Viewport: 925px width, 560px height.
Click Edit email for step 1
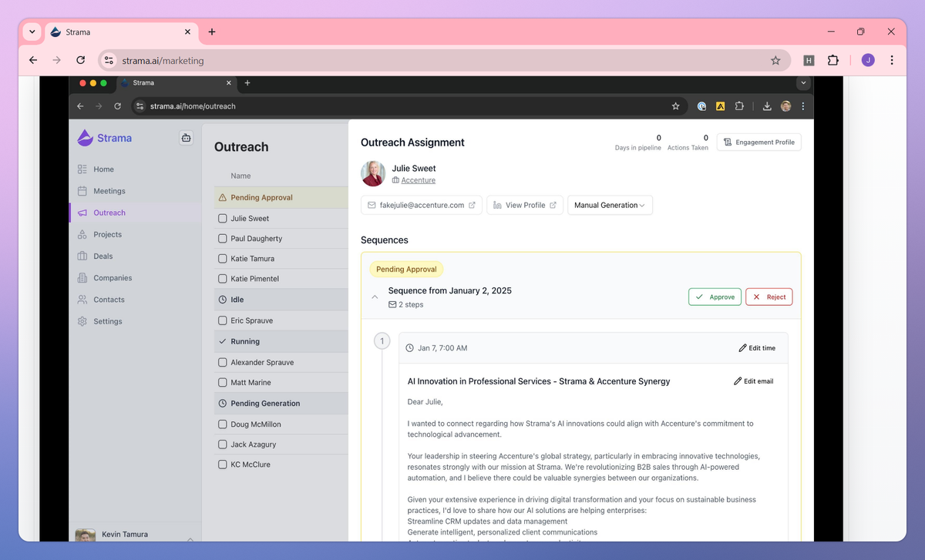click(753, 381)
